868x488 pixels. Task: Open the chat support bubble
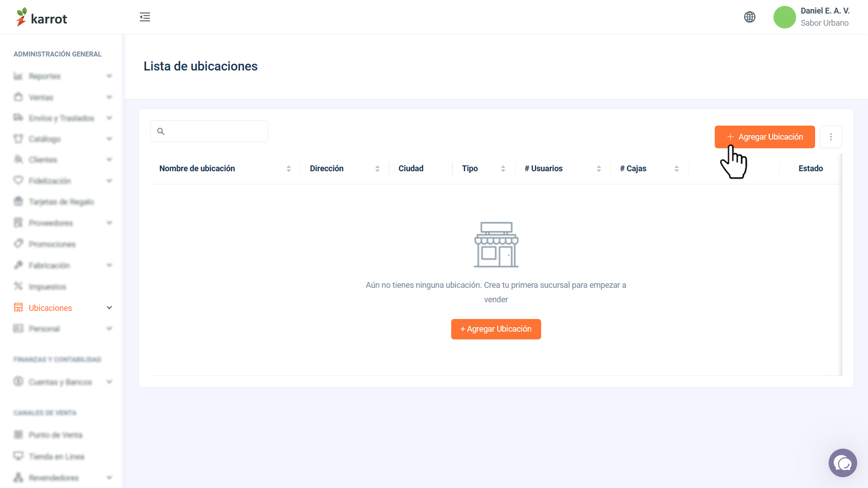pos(843,463)
